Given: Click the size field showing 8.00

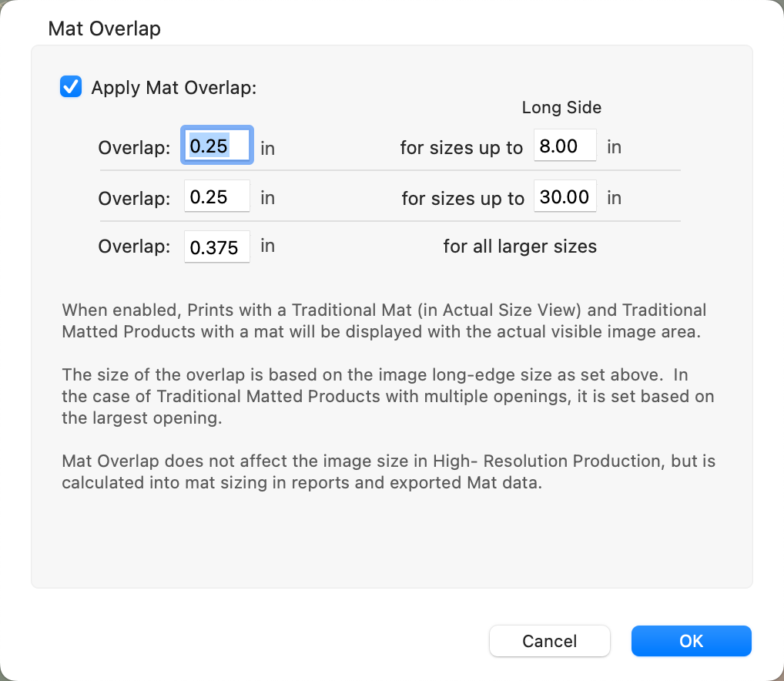Looking at the screenshot, I should pyautogui.click(x=565, y=146).
